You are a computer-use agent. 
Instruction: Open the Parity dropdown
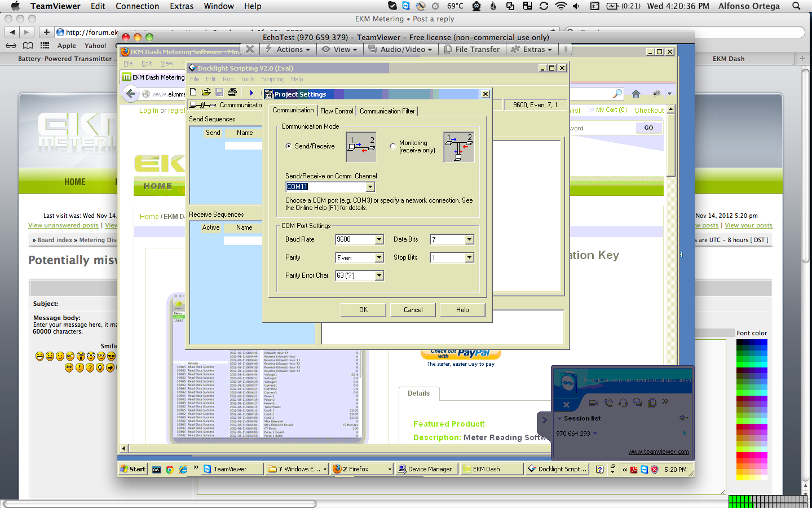point(379,257)
